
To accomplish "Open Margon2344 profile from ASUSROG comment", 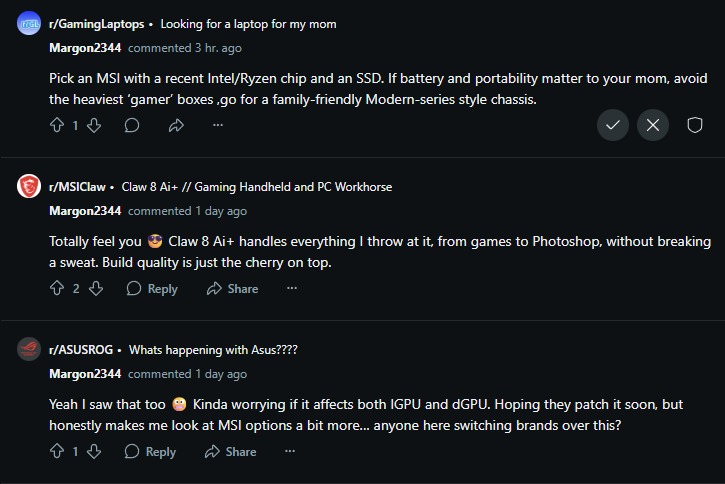I will 85,374.
